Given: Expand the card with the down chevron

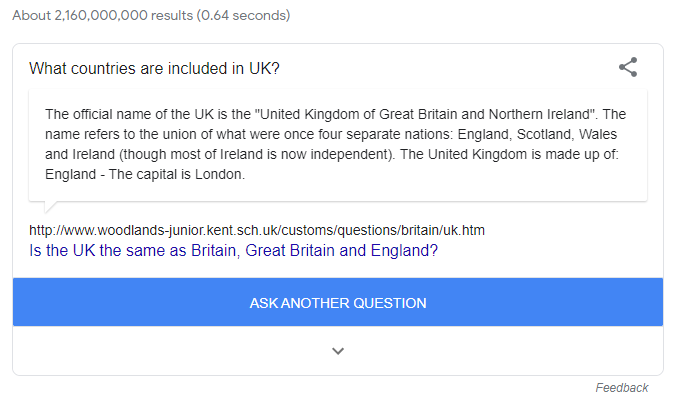Looking at the screenshot, I should pos(338,351).
